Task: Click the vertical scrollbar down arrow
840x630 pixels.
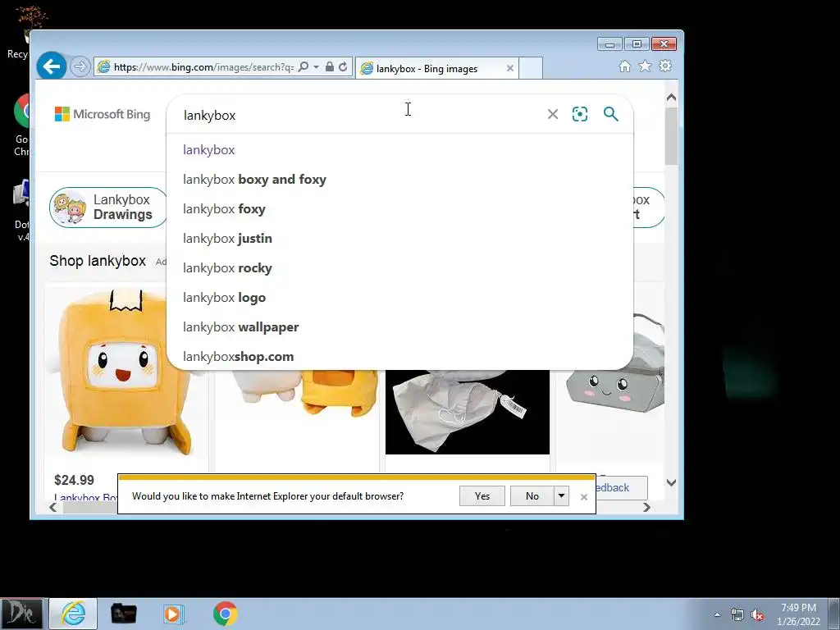Action: pos(671,482)
